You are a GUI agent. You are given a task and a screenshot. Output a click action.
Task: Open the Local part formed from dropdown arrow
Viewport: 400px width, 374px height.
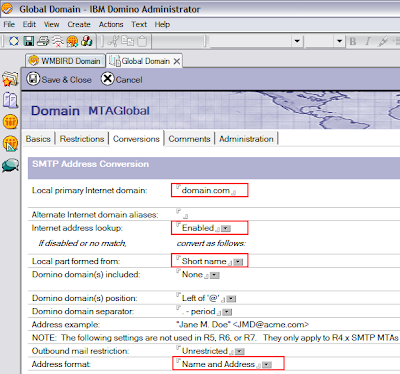(x=238, y=262)
